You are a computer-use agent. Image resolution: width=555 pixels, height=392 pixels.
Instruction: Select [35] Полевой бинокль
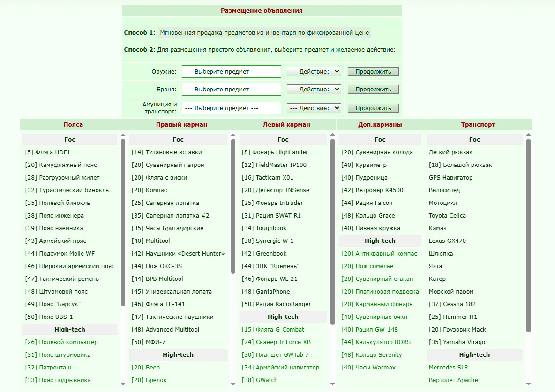tap(57, 203)
